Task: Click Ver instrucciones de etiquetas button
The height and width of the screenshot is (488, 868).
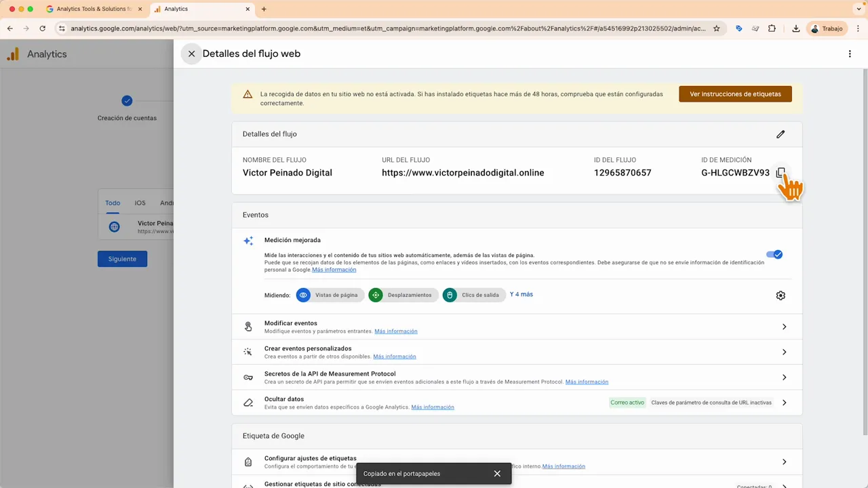Action: pos(735,94)
